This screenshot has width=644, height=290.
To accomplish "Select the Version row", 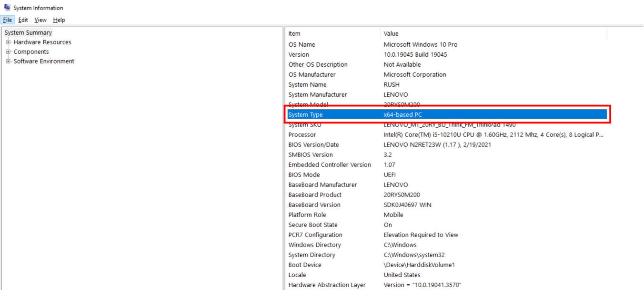I will 446,54.
